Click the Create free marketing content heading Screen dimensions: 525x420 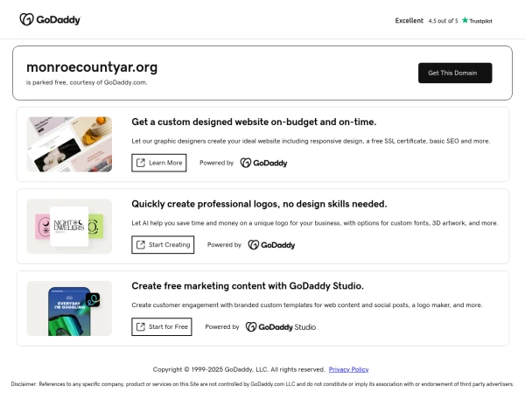pos(248,285)
